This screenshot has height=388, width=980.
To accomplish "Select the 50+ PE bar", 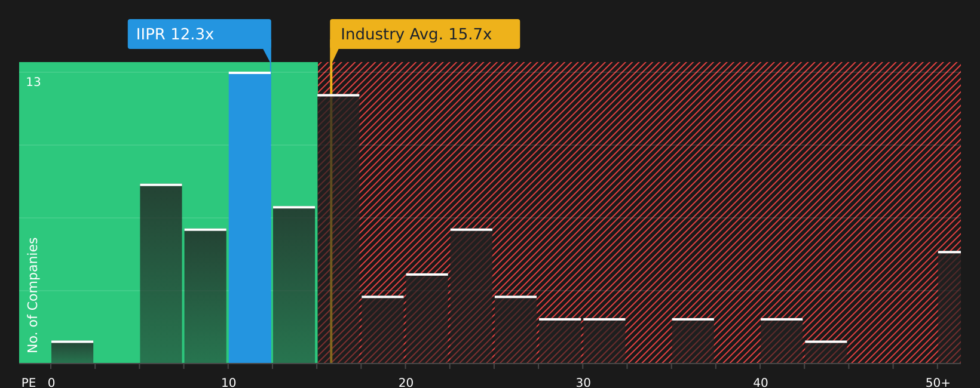I will (950, 307).
